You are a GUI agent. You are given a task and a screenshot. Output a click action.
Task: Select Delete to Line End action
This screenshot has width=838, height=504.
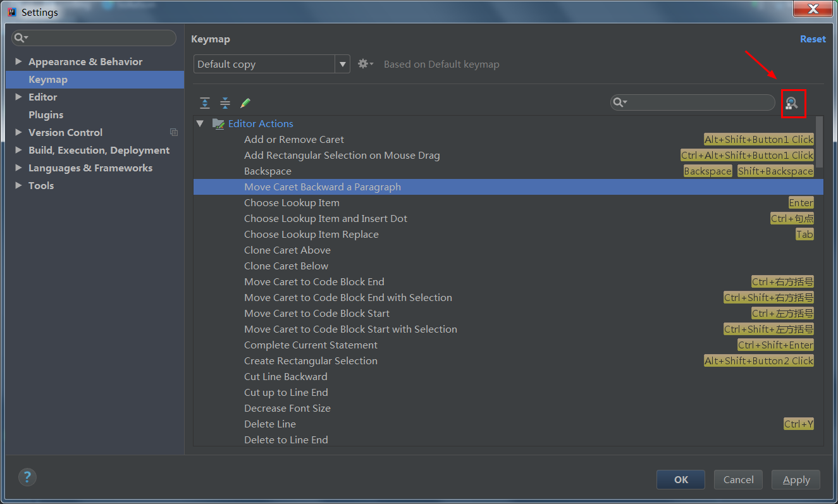click(x=286, y=439)
